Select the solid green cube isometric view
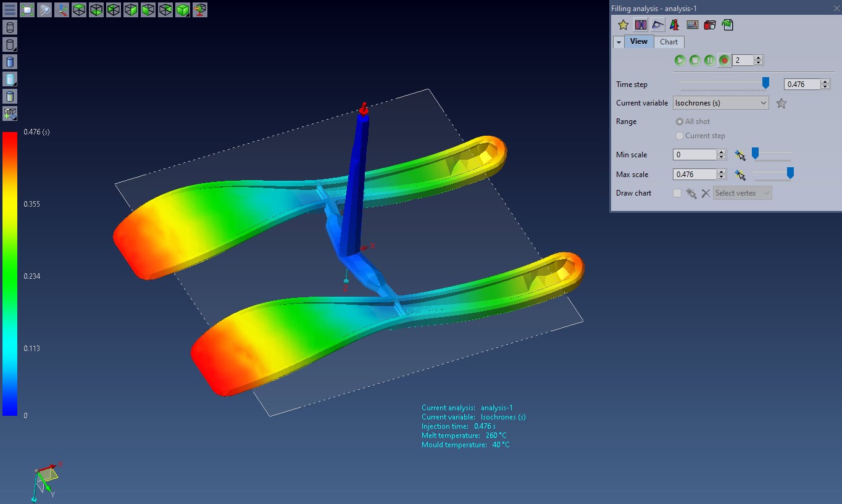Screen dimensions: 842x504 [x=183, y=10]
